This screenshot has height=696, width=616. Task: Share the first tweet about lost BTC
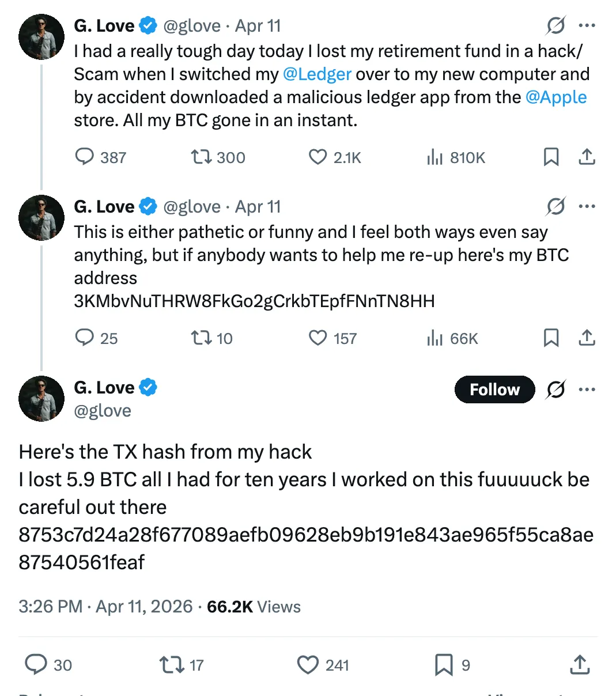click(587, 157)
